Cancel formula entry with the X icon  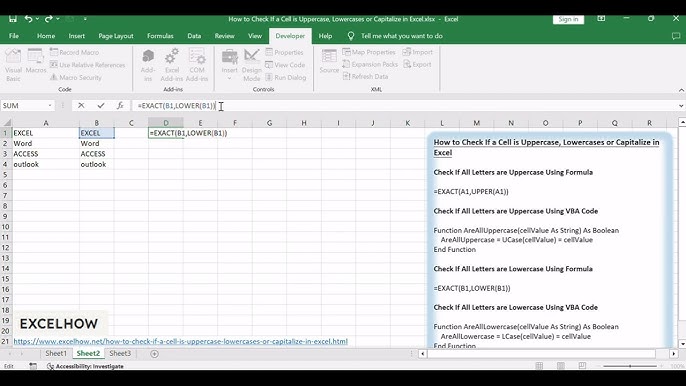[x=81, y=105]
